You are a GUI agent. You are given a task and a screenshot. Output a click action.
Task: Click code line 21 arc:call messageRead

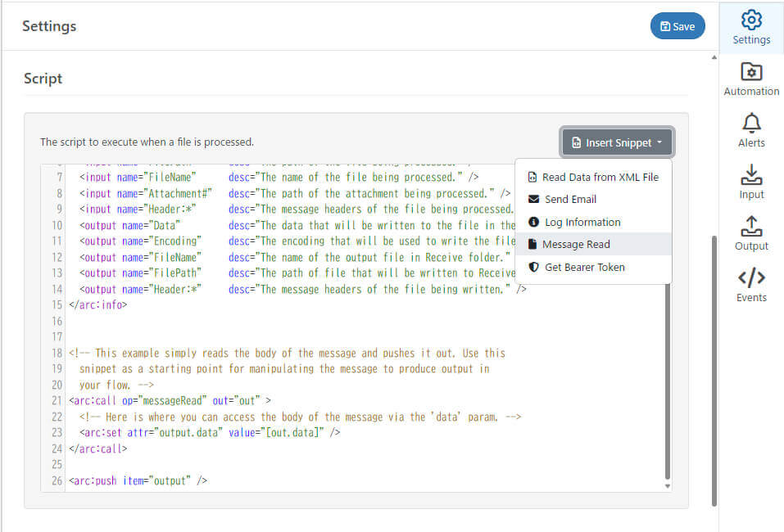(170, 400)
